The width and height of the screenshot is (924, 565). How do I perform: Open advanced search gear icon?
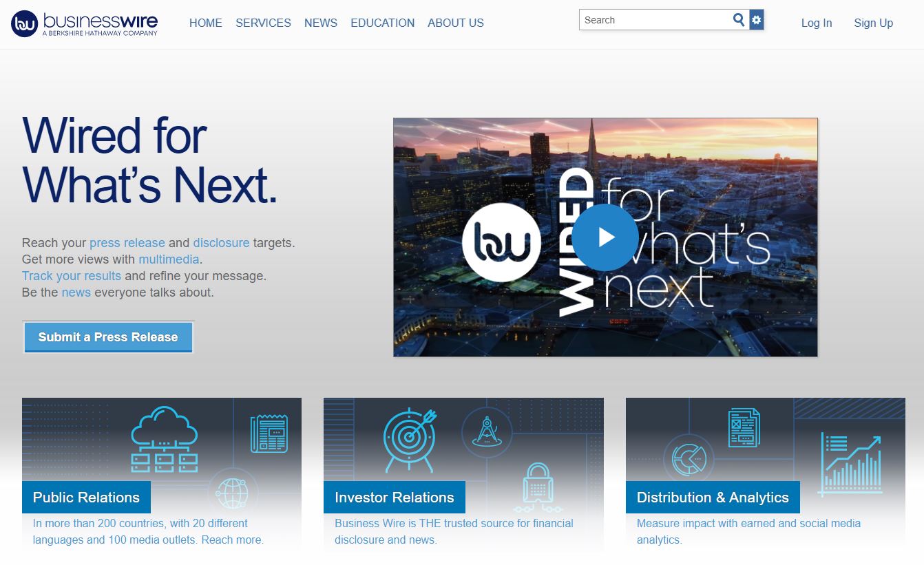757,20
